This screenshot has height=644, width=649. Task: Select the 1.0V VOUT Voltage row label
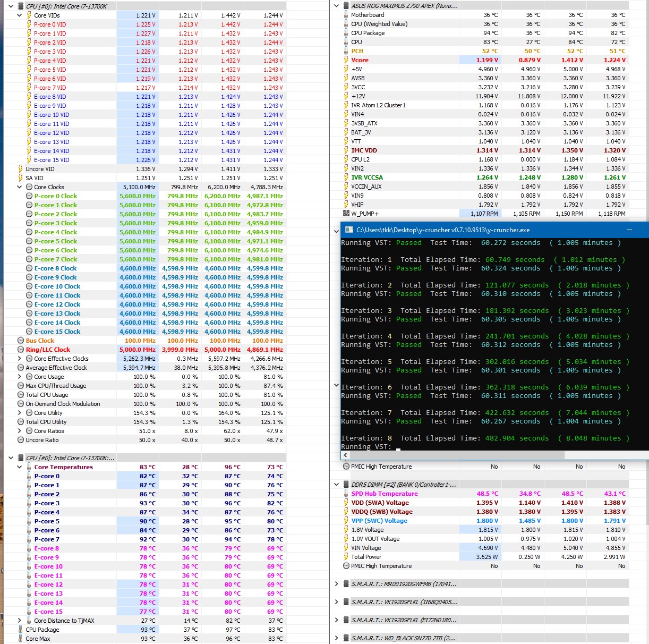(375, 539)
